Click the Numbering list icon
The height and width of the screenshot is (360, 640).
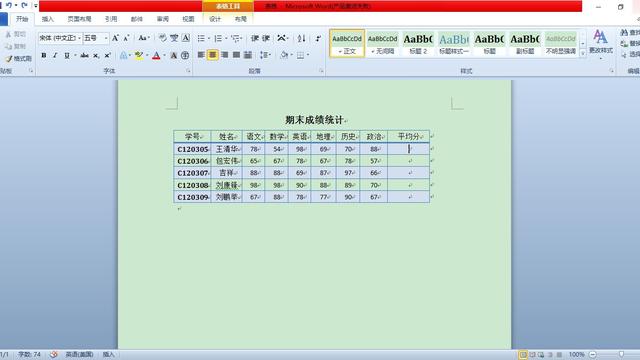[218, 38]
